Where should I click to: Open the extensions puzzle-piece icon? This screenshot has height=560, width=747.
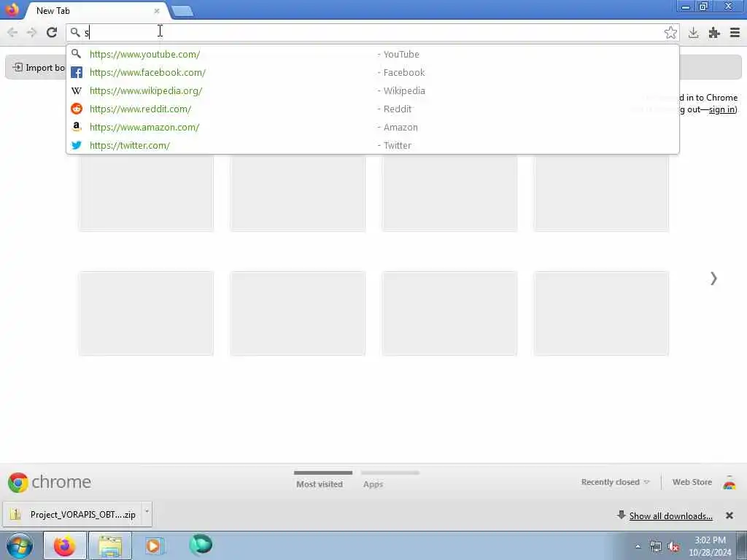pyautogui.click(x=714, y=32)
